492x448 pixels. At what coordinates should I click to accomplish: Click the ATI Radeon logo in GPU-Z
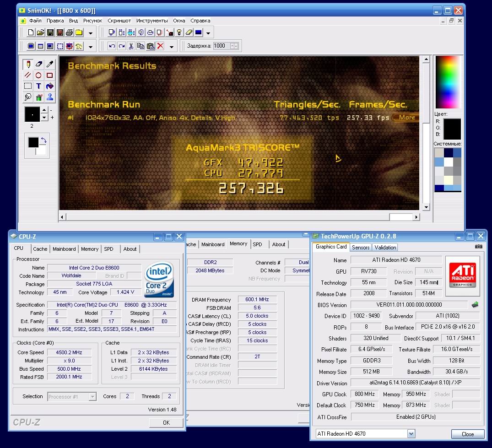[462, 276]
